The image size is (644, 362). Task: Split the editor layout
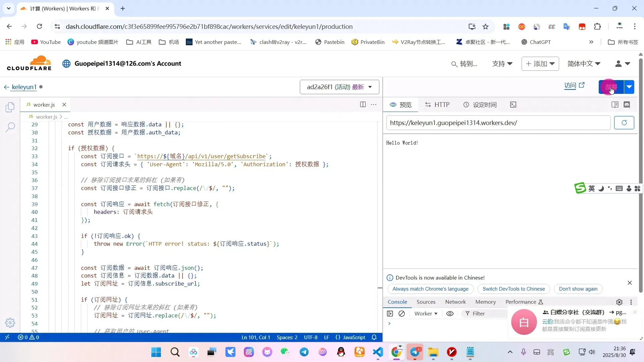point(363,105)
